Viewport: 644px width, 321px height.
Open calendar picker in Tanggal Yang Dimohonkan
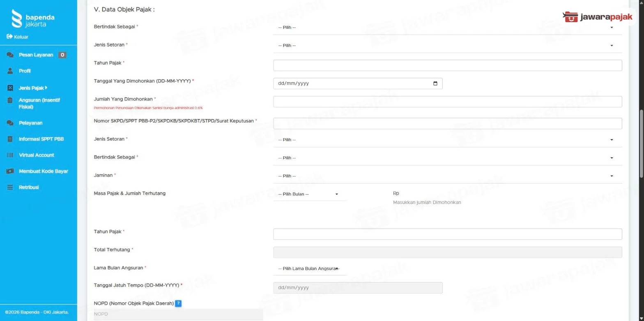click(x=435, y=83)
